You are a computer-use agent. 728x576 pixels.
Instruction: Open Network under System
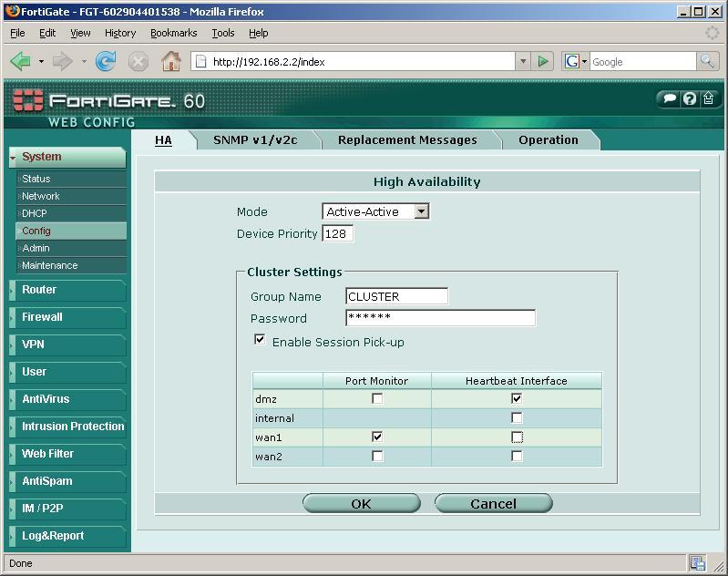[x=71, y=196]
